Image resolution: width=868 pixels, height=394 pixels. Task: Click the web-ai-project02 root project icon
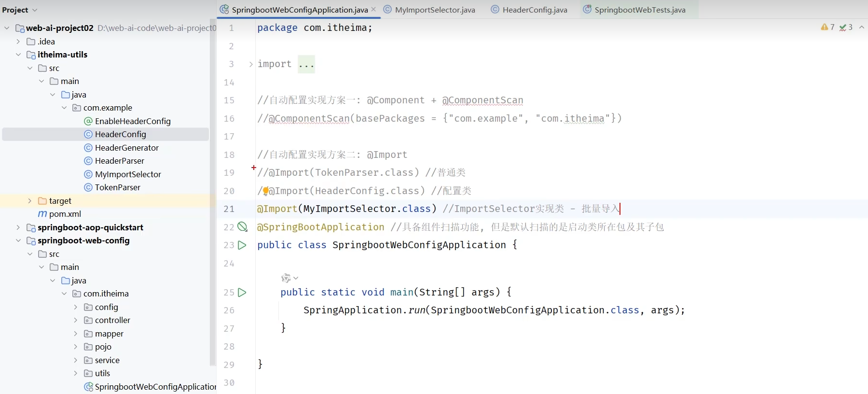point(20,28)
